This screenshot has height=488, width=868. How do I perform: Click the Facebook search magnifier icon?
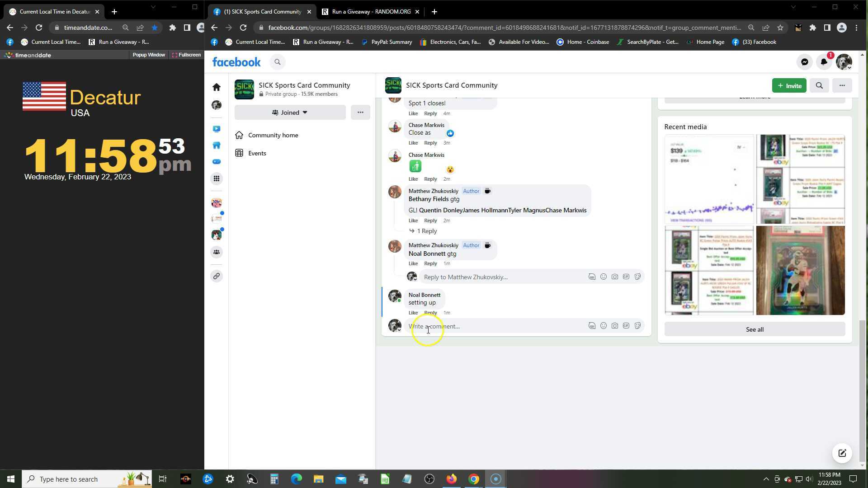click(278, 62)
